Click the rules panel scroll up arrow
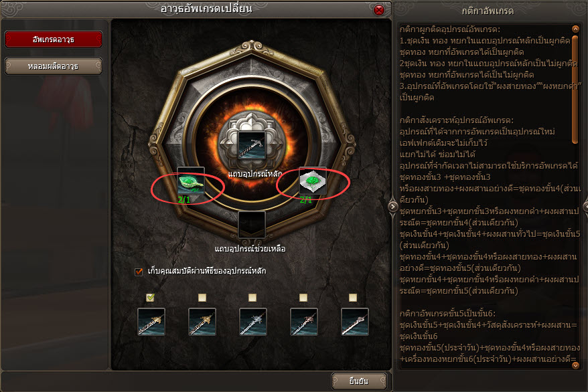588x392 pixels. pyautogui.click(x=576, y=29)
